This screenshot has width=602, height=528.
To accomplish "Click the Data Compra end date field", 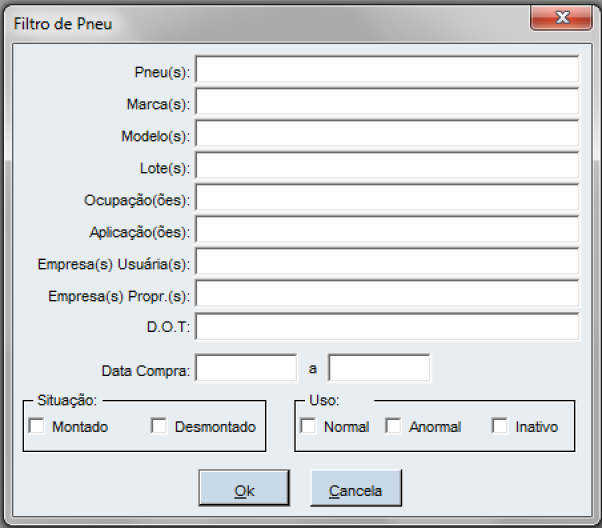I will click(x=379, y=368).
